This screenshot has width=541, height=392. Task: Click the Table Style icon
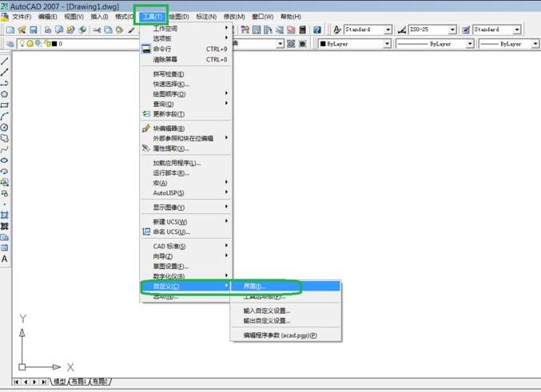click(x=466, y=30)
